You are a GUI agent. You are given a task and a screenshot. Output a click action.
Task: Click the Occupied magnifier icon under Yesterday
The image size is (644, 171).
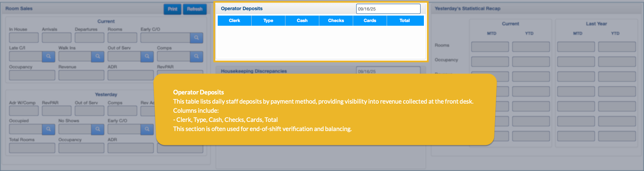[x=48, y=129]
